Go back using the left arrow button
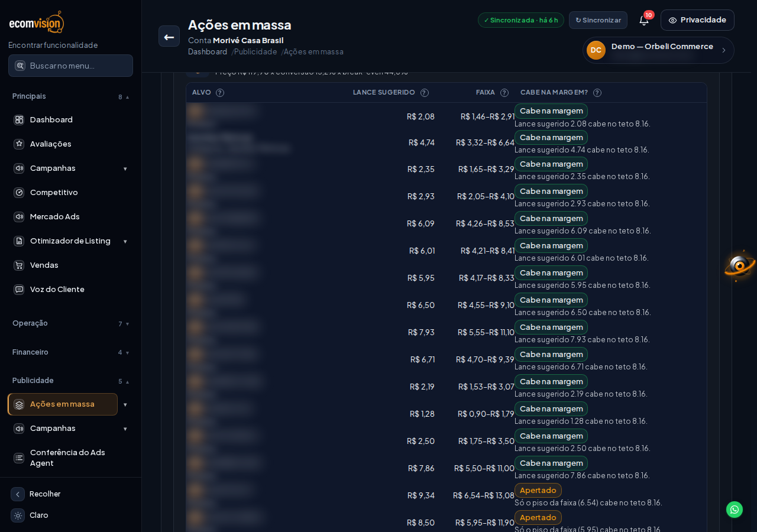This screenshot has width=757, height=532. click(169, 36)
